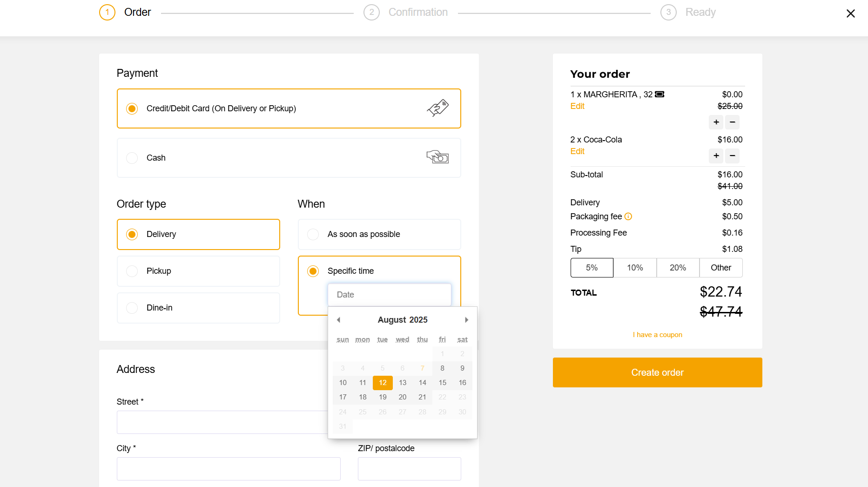The image size is (868, 487).
Task: Pick August 12 in calendar
Action: [x=383, y=383]
